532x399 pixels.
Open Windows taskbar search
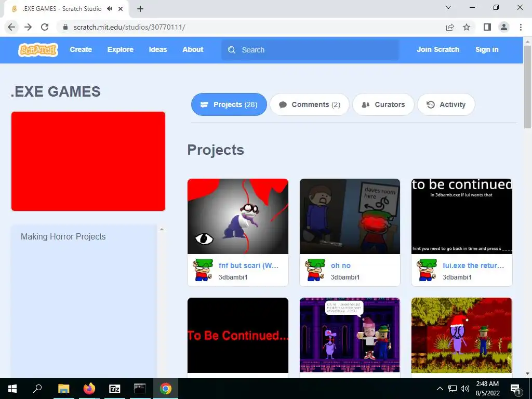37,389
